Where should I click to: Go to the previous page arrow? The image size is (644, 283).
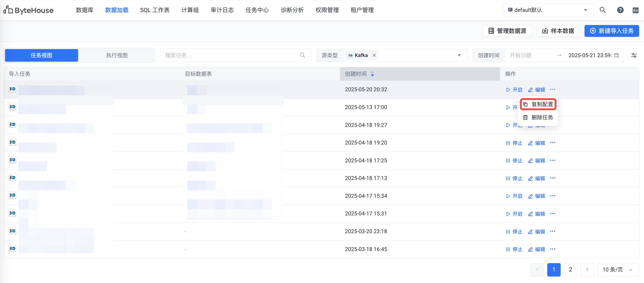point(537,270)
